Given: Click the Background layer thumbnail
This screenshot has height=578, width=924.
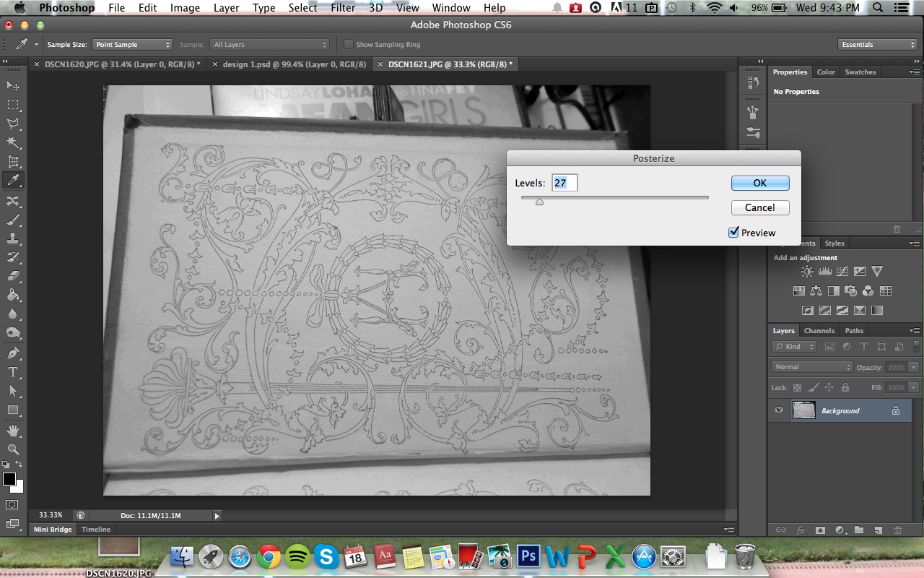Looking at the screenshot, I should 803,410.
